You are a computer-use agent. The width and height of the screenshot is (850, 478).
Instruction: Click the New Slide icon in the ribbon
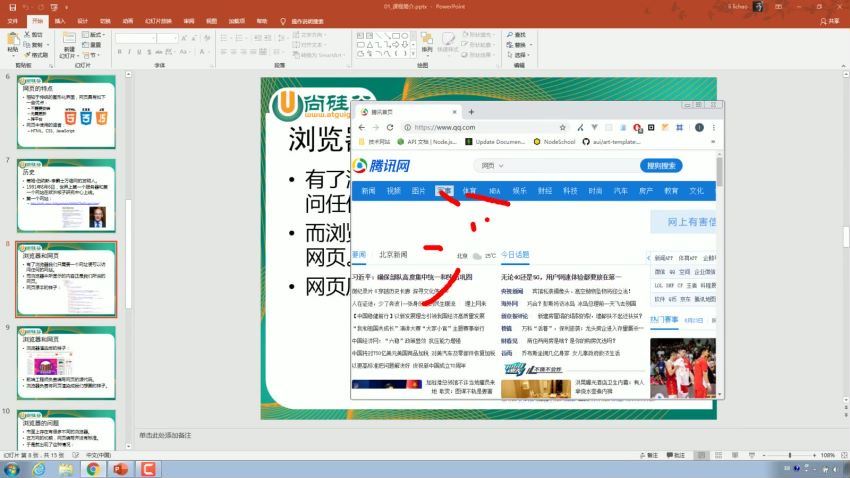click(69, 38)
